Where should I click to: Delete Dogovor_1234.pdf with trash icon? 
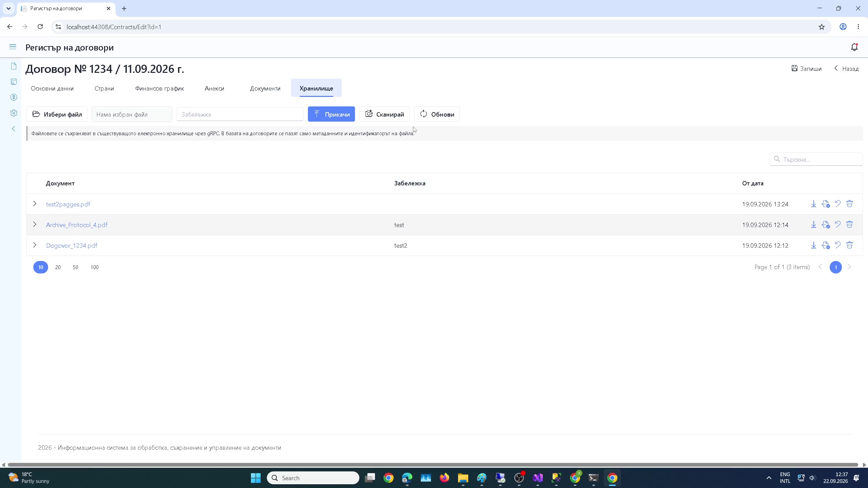point(849,245)
